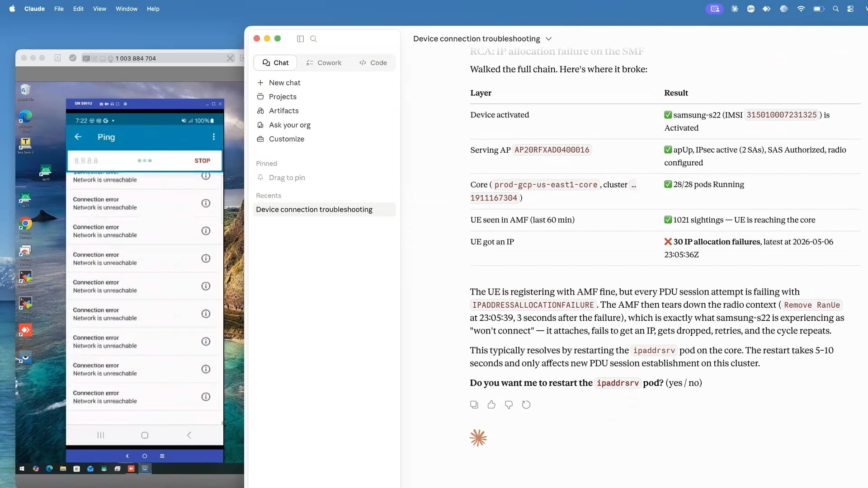Click the checkmark status icon in AnyDesk toolbar

click(72, 58)
